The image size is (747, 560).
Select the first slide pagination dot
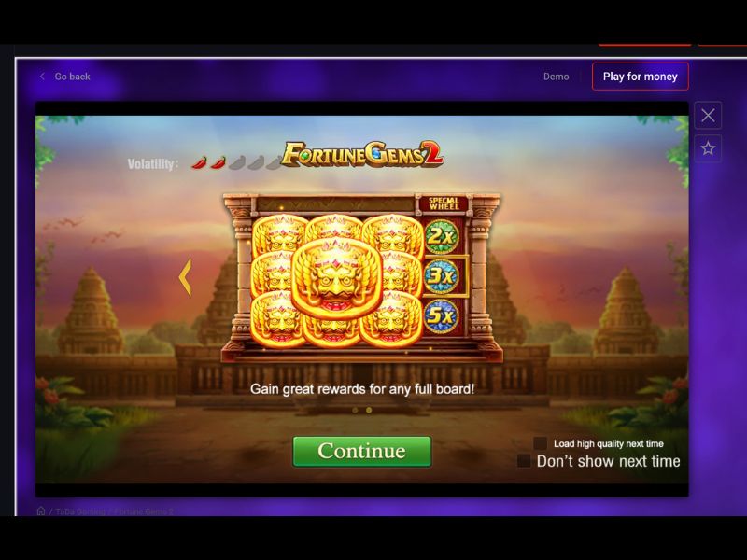click(355, 410)
